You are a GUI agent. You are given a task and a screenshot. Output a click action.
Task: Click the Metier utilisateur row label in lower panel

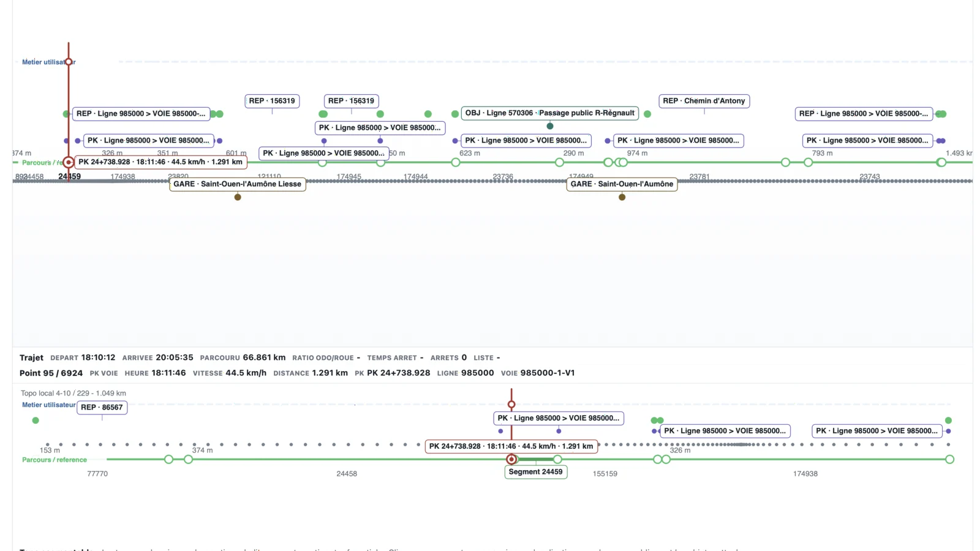49,405
